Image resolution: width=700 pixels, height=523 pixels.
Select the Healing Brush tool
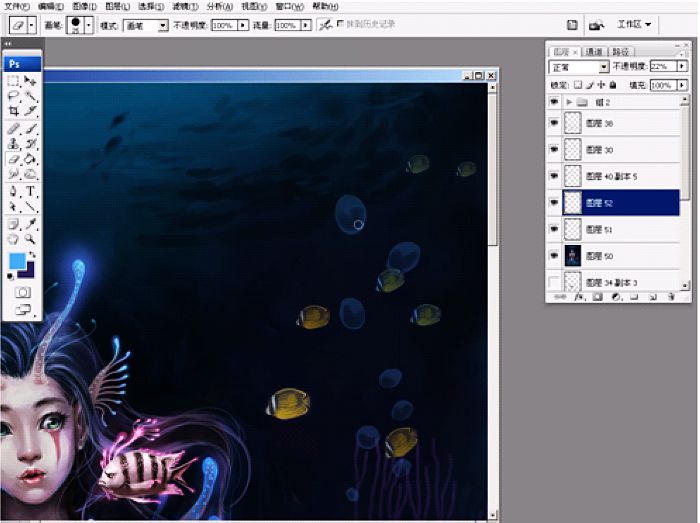click(x=13, y=129)
